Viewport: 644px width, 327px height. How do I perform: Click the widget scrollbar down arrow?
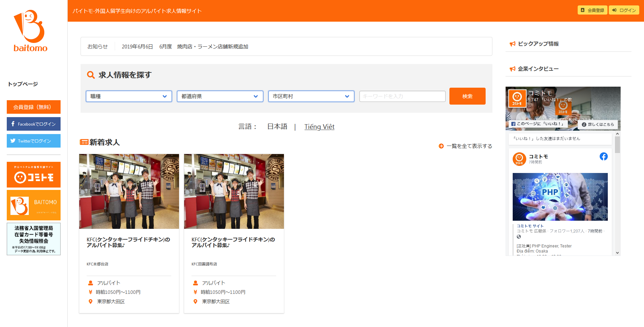pos(618,253)
